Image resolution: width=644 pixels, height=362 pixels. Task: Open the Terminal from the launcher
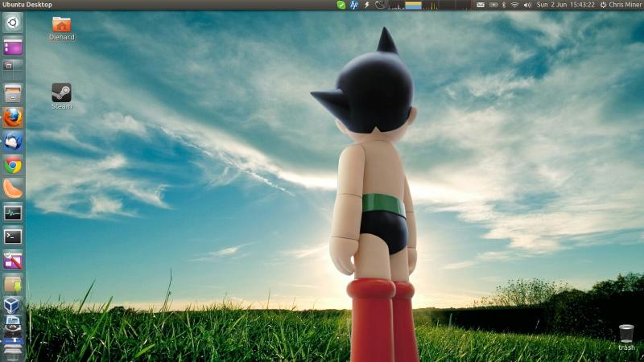[13, 237]
